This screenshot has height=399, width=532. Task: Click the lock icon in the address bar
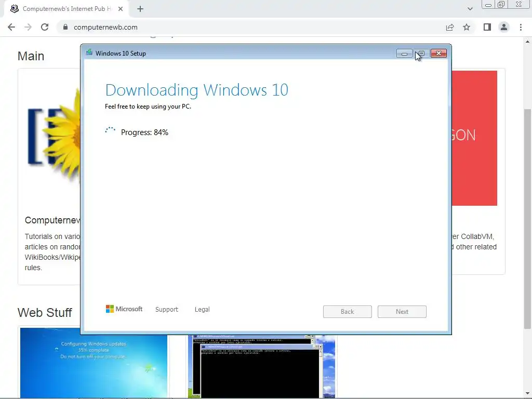point(65,27)
